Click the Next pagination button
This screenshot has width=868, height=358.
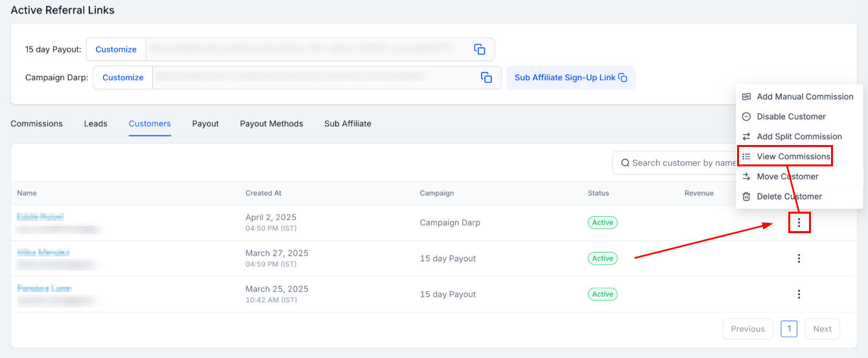pyautogui.click(x=822, y=329)
